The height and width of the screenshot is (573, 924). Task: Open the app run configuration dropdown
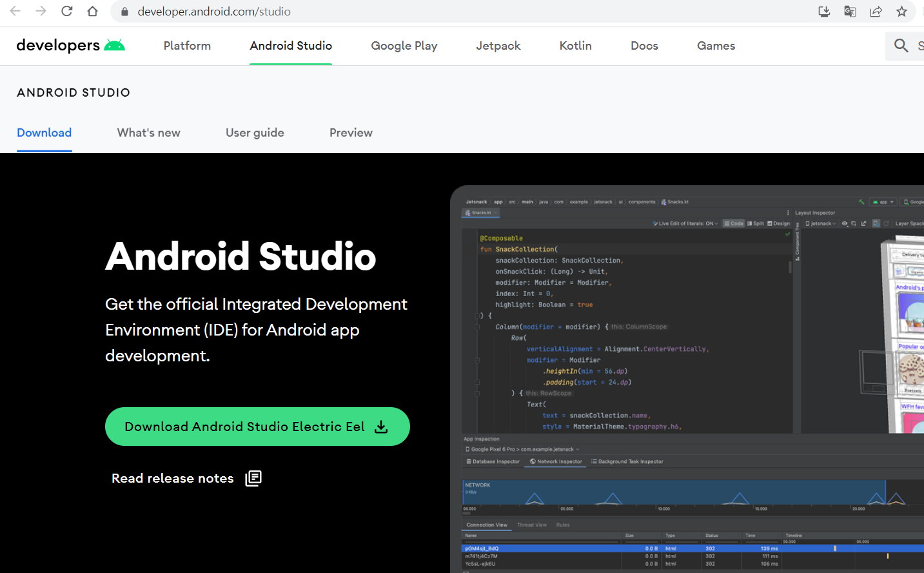pos(882,201)
